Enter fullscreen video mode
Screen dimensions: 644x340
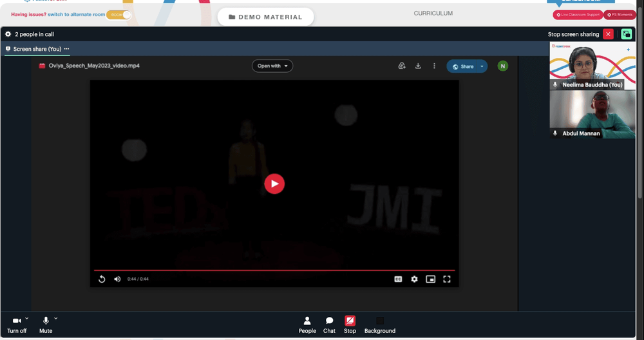pos(447,279)
